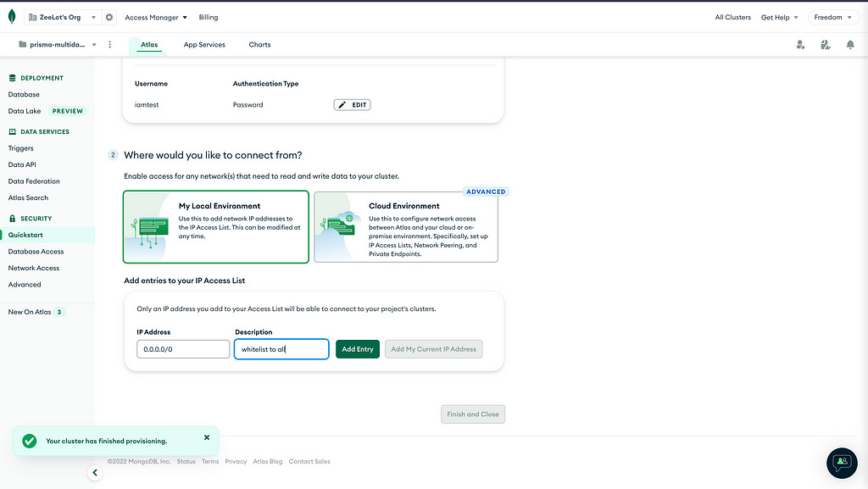The height and width of the screenshot is (489, 868).
Task: Click the Deployment section icon
Action: (x=12, y=78)
